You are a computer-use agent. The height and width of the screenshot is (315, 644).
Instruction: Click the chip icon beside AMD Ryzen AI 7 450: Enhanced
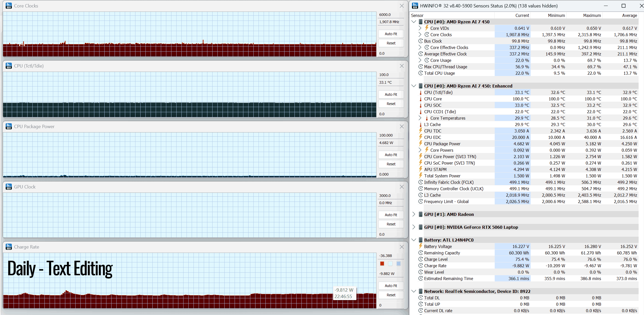pos(421,86)
